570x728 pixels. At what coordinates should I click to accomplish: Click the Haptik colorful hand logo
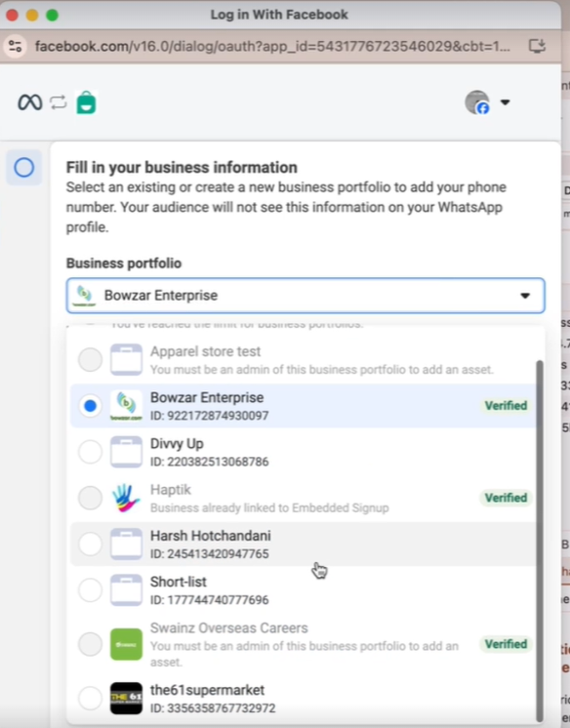tap(126, 498)
